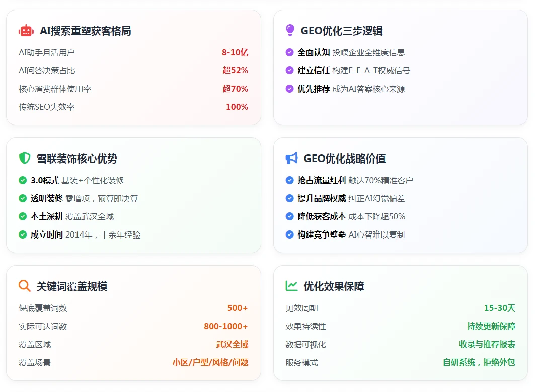Click the 8-10亿 monthly users value
Image resolution: width=539 pixels, height=392 pixels.
point(235,52)
